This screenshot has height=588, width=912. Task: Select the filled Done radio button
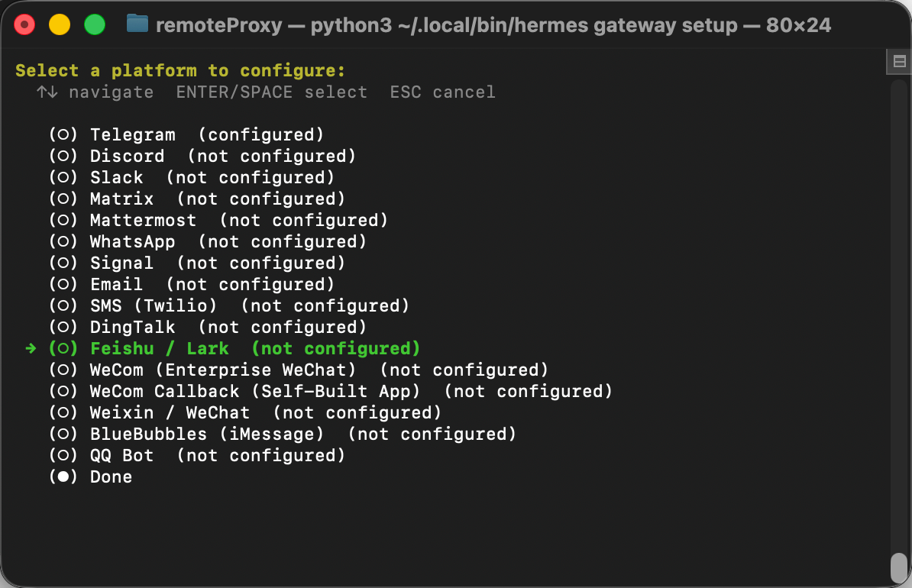pyautogui.click(x=63, y=477)
